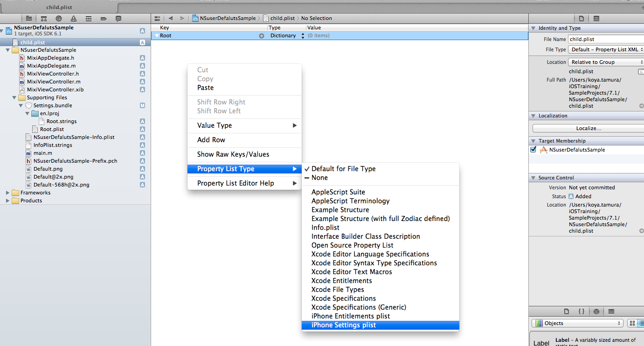Image resolution: width=644 pixels, height=346 pixels.
Task: Pick None in Property List Type submenu
Action: (x=381, y=178)
